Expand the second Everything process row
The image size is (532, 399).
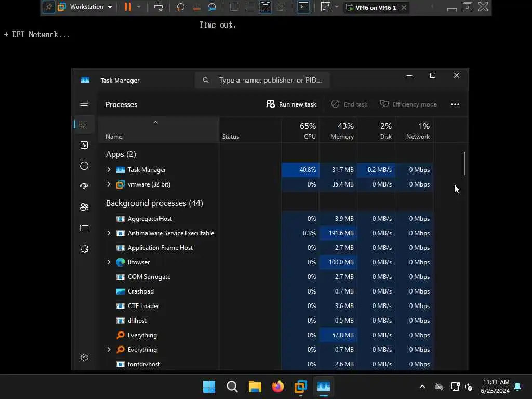pyautogui.click(x=109, y=350)
